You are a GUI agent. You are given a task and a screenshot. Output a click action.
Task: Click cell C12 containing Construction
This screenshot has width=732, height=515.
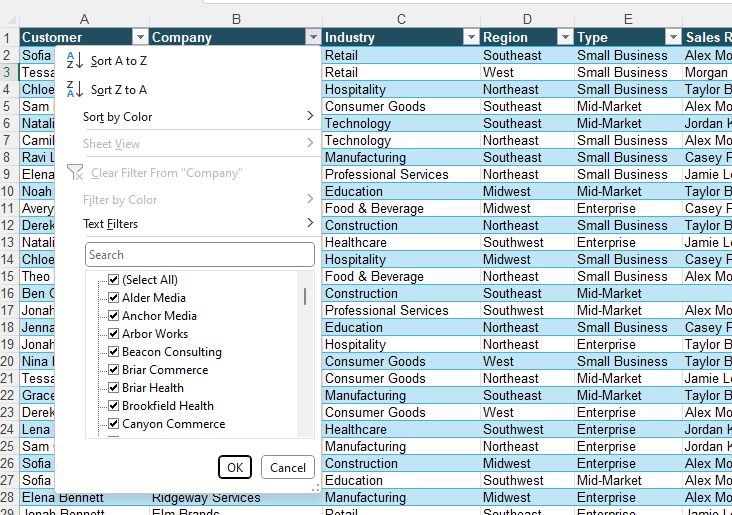pos(401,226)
